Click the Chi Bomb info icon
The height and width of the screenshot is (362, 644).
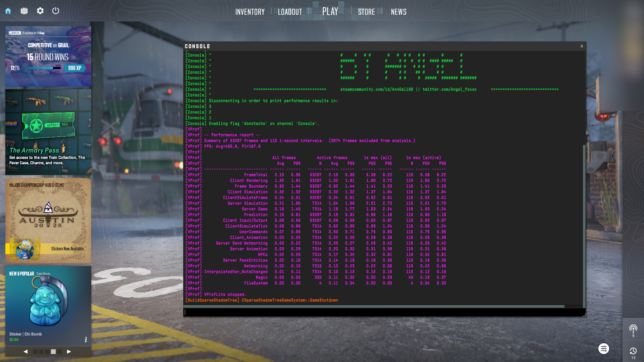click(86, 340)
